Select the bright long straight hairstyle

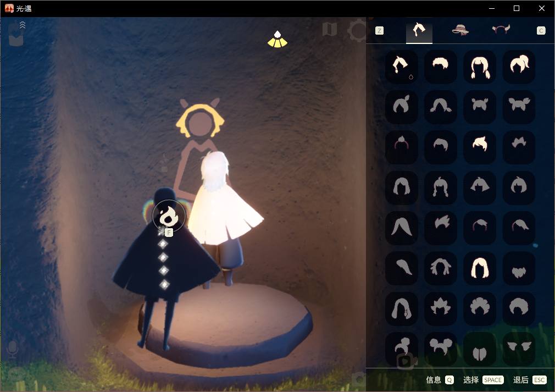480,268
